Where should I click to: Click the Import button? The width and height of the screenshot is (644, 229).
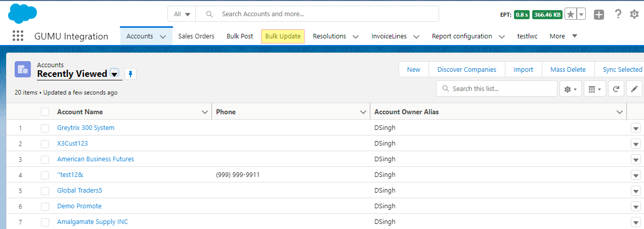pyautogui.click(x=524, y=70)
